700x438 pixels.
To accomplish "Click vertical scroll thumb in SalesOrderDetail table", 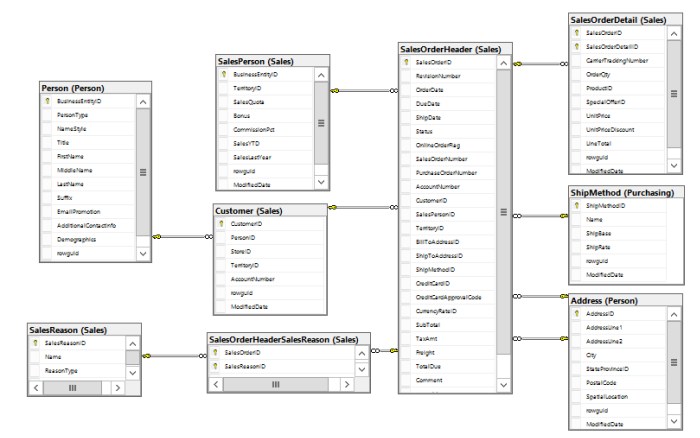I will click(674, 94).
